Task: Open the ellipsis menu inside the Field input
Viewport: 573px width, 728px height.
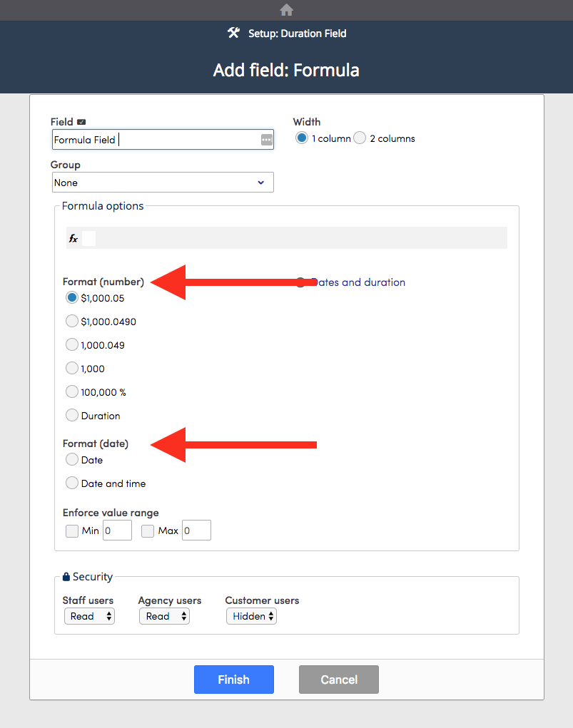Action: coord(266,139)
